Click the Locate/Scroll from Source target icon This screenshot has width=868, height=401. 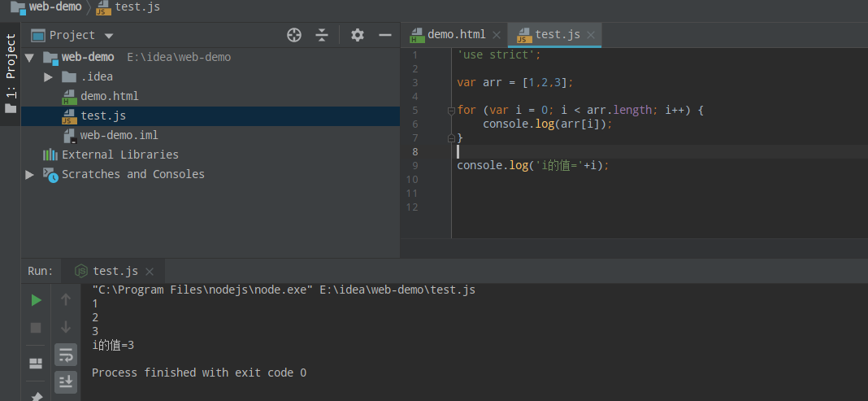pyautogui.click(x=294, y=36)
